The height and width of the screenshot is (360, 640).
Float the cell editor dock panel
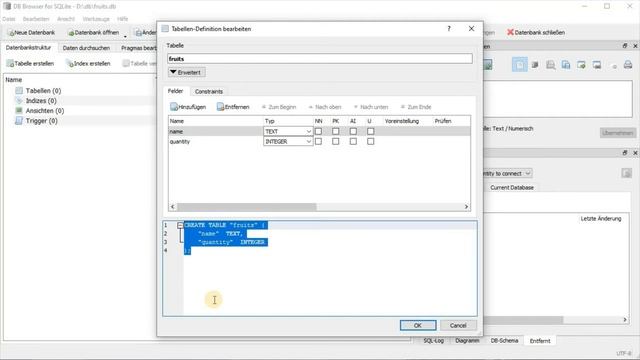(x=625, y=46)
